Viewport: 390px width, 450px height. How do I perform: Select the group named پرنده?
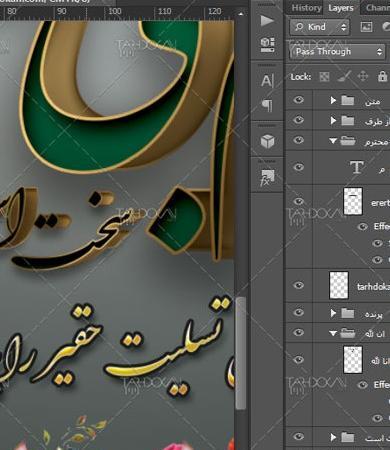tap(373, 314)
